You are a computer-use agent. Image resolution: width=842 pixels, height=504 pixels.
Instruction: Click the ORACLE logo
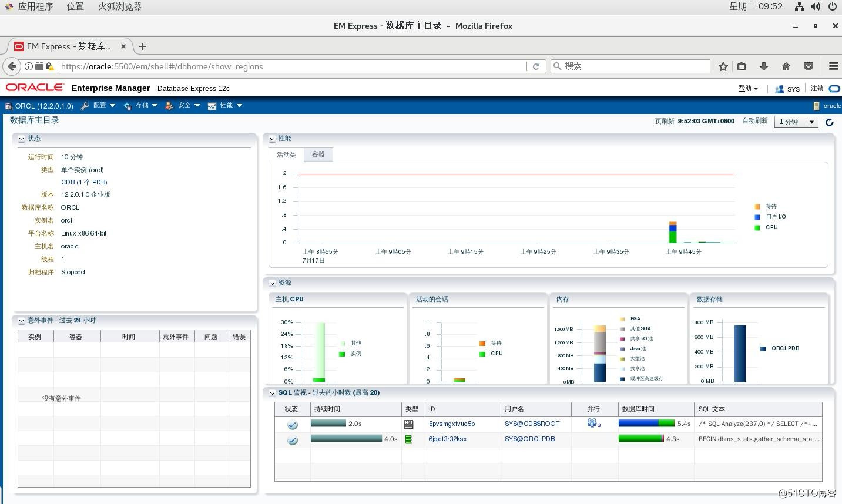click(35, 88)
